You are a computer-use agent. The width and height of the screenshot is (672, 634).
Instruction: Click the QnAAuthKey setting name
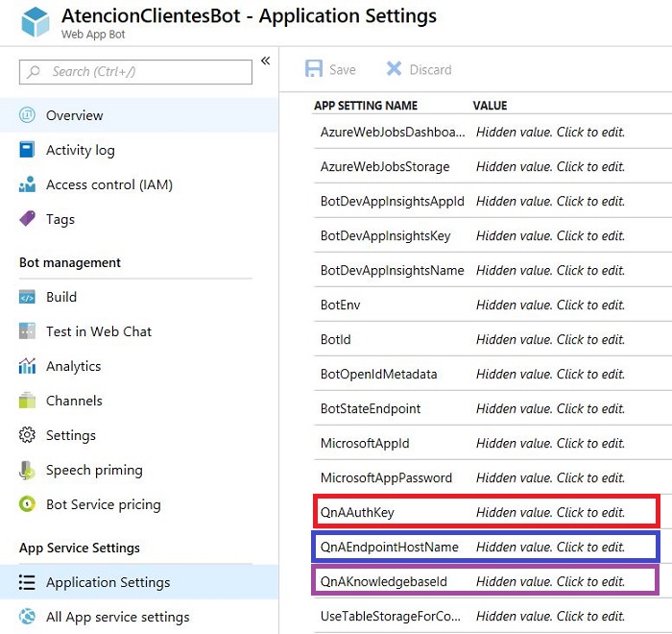coord(357,513)
